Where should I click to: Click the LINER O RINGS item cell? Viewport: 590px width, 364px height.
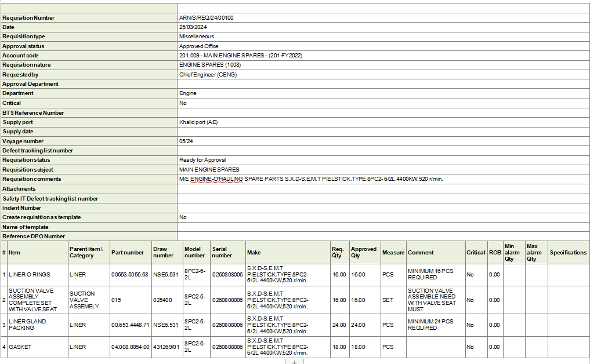point(29,274)
